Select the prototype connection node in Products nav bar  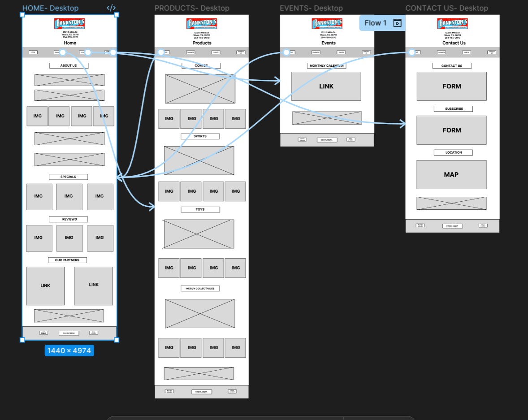click(161, 52)
